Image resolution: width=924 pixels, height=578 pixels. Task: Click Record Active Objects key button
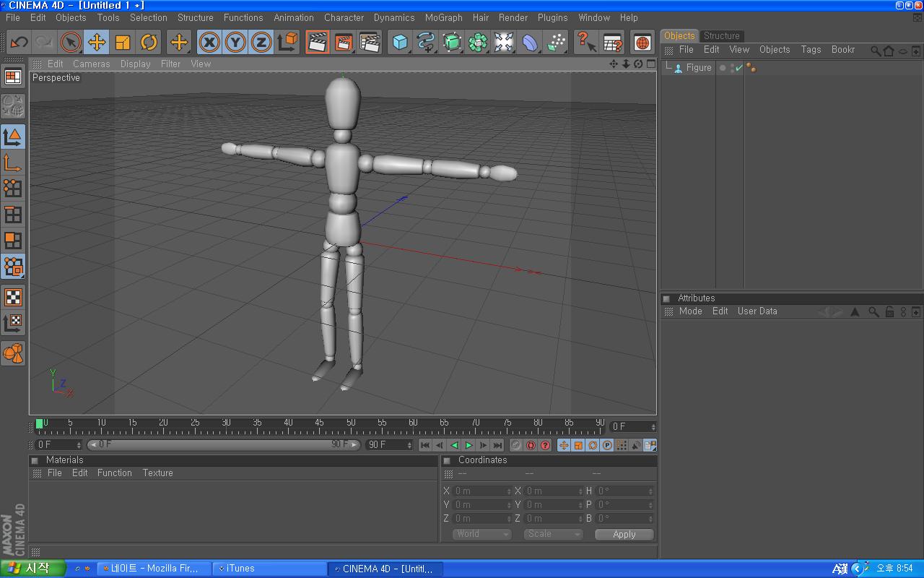point(516,445)
